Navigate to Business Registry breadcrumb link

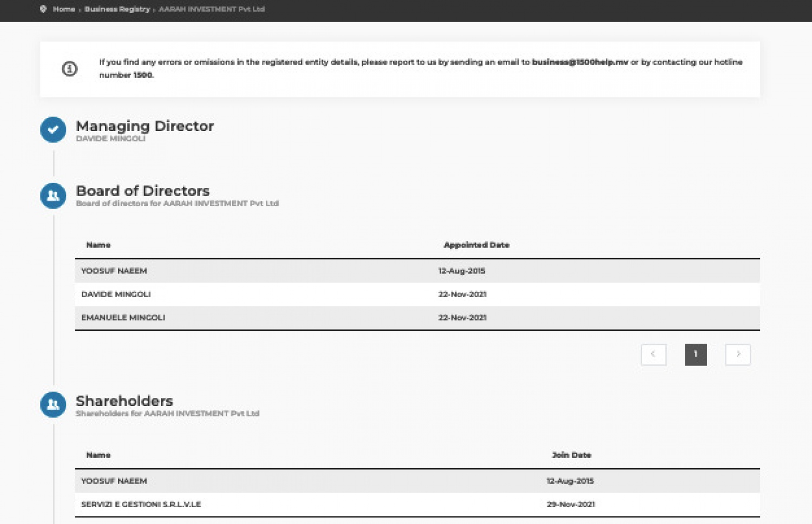(117, 9)
